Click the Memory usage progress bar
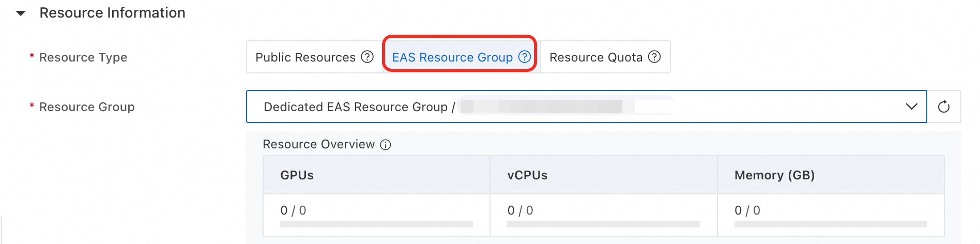980x244 pixels. point(831,224)
